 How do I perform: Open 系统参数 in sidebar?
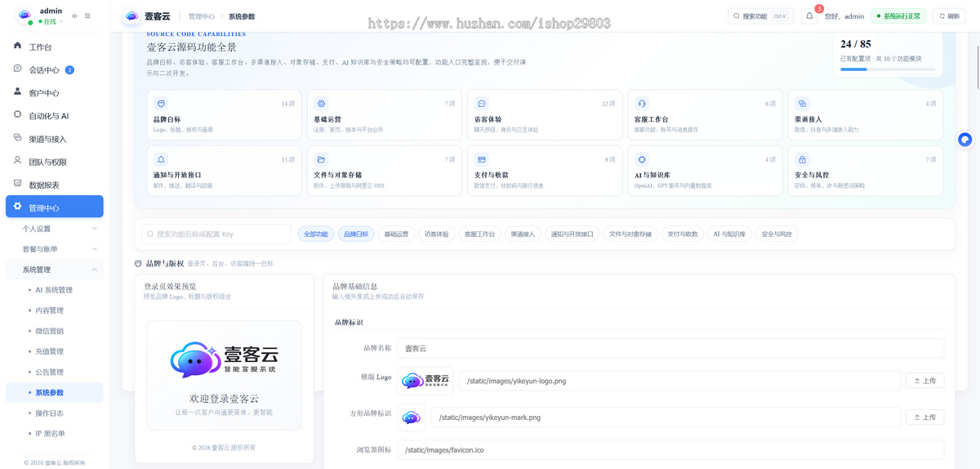pyautogui.click(x=55, y=393)
